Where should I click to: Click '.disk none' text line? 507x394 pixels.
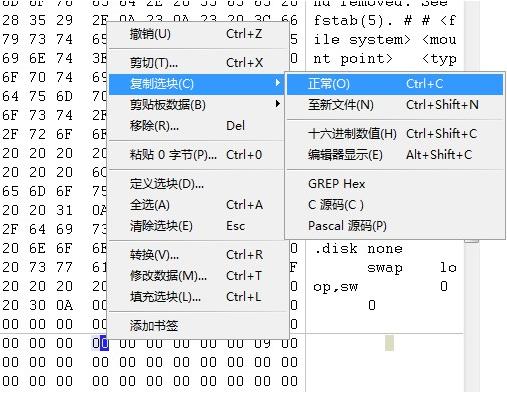click(x=358, y=249)
